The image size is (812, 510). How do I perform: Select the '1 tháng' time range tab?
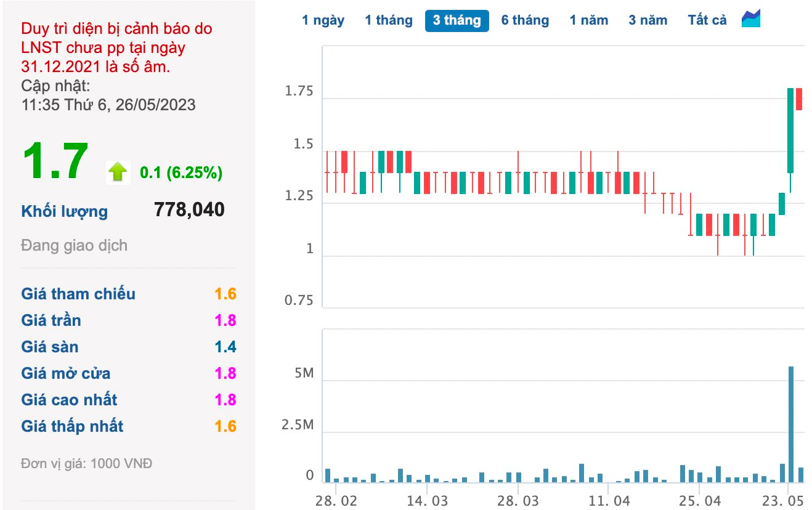tap(388, 20)
